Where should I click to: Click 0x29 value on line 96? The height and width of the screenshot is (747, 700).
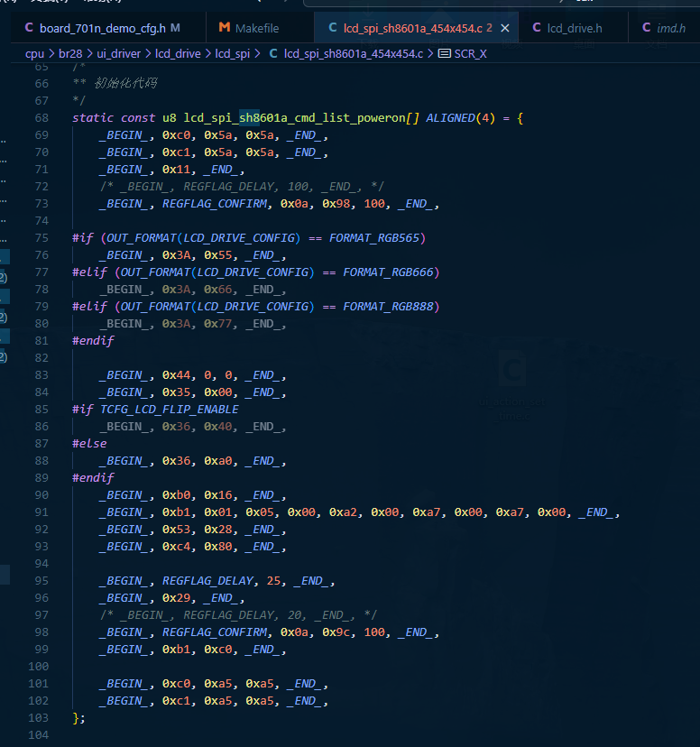(176, 598)
